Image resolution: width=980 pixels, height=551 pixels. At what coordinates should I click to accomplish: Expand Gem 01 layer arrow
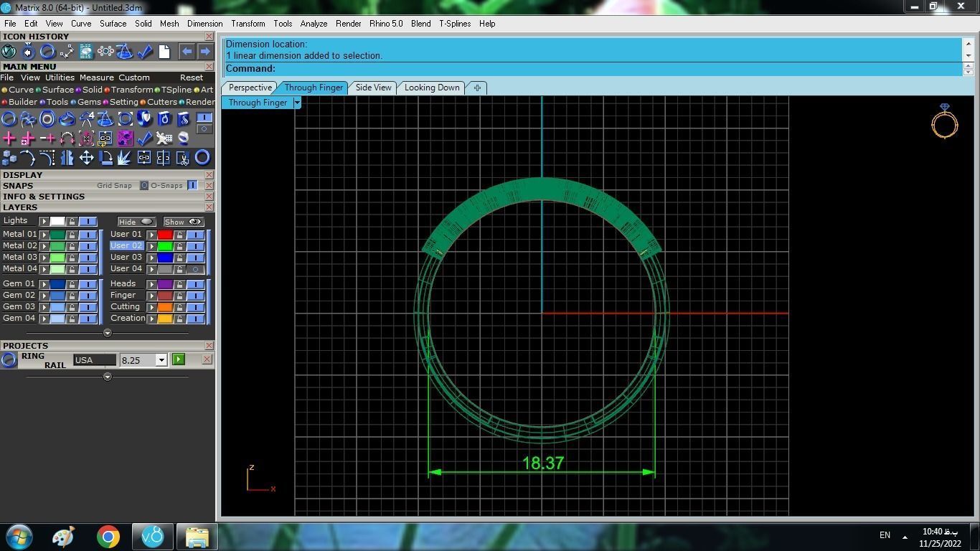(44, 284)
